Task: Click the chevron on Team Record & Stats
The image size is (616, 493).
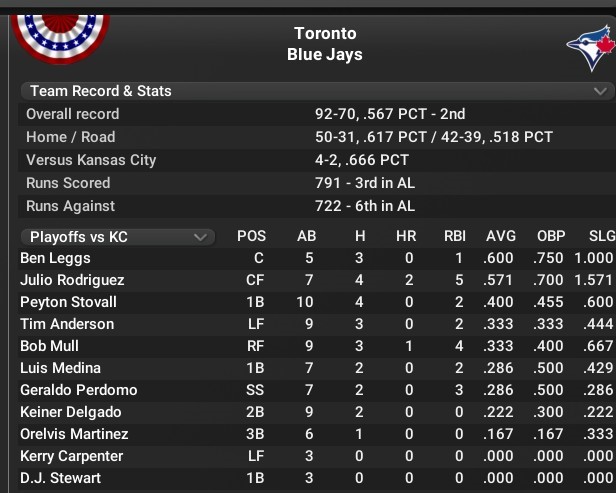Action: click(x=600, y=91)
